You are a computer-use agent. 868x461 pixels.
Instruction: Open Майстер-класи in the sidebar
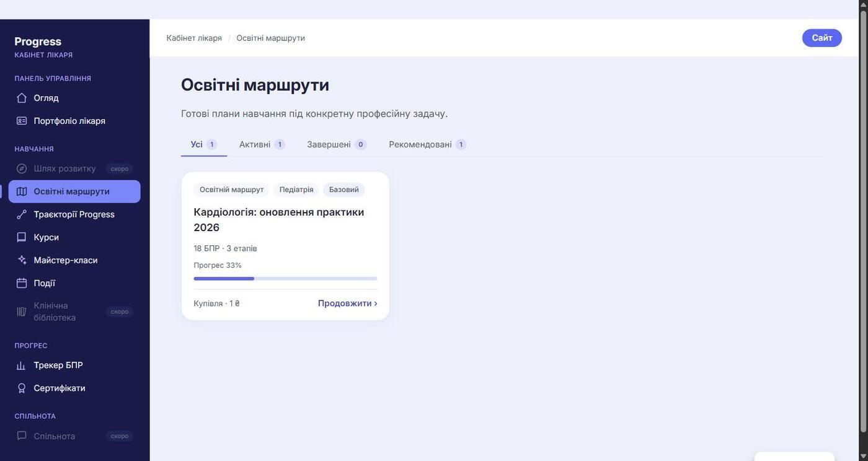(x=74, y=260)
